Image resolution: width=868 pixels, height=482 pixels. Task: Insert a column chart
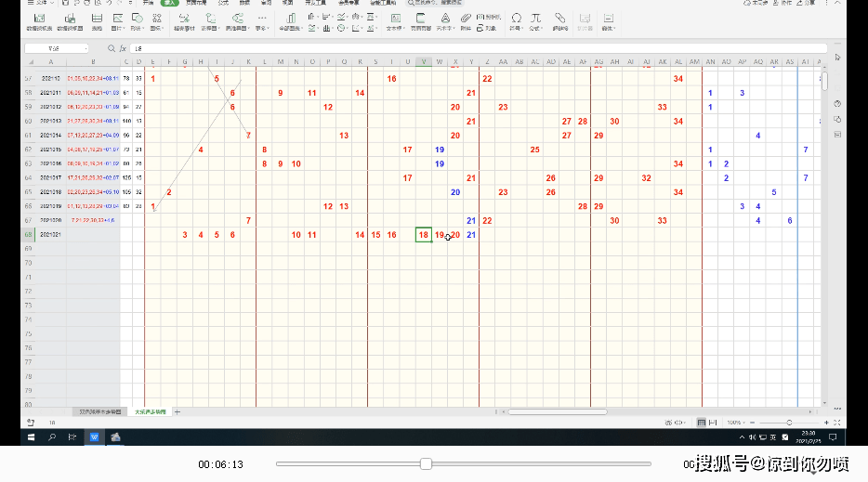[x=312, y=17]
